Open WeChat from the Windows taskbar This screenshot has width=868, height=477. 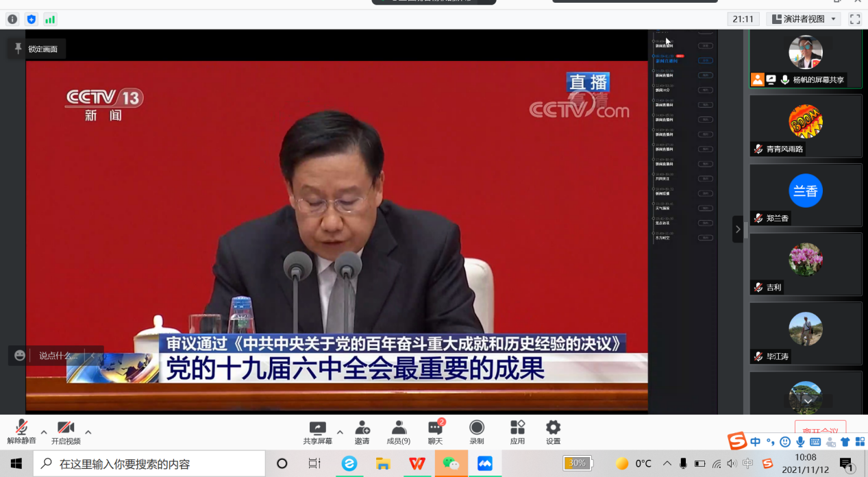[451, 464]
